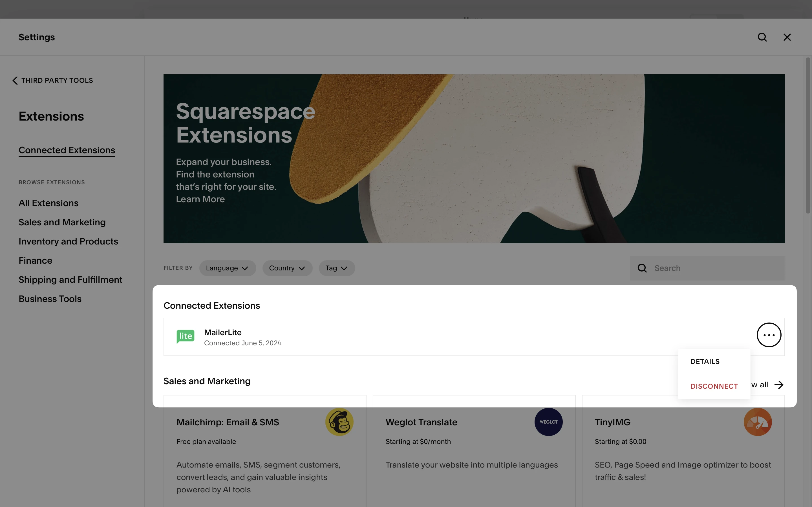Image resolution: width=812 pixels, height=507 pixels.
Task: Click the view all arrow icon
Action: [x=779, y=384]
